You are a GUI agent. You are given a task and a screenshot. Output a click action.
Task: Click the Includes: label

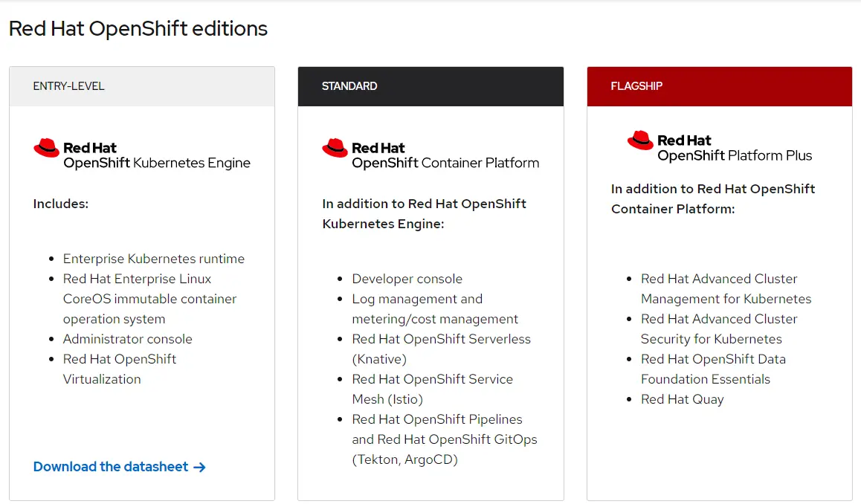[60, 204]
